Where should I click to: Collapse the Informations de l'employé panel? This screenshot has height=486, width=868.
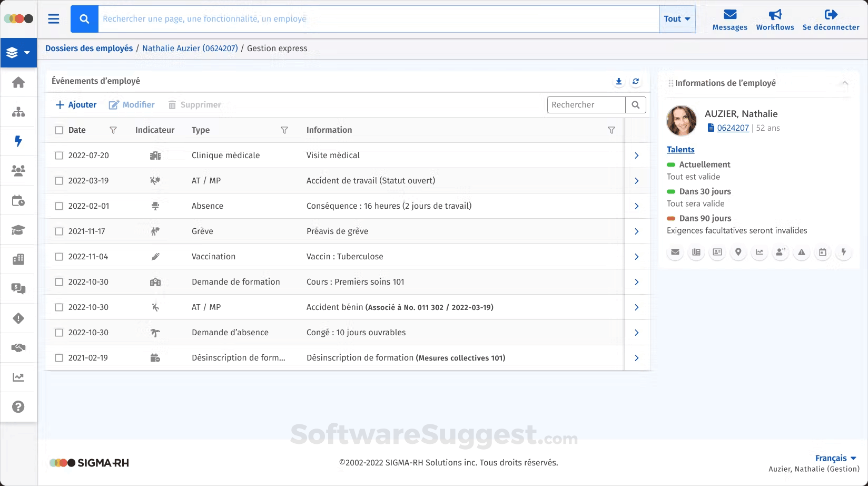(845, 83)
